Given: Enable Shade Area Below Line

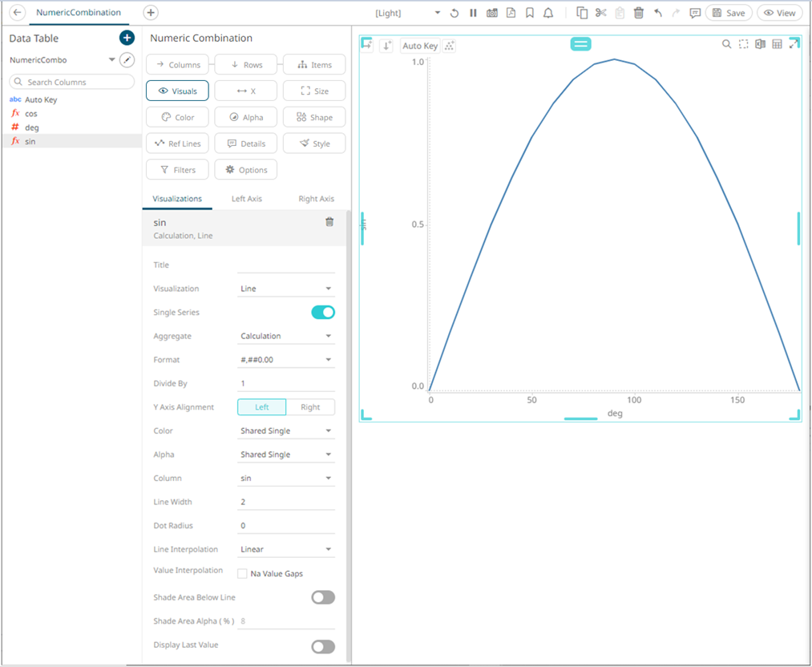Looking at the screenshot, I should [322, 597].
